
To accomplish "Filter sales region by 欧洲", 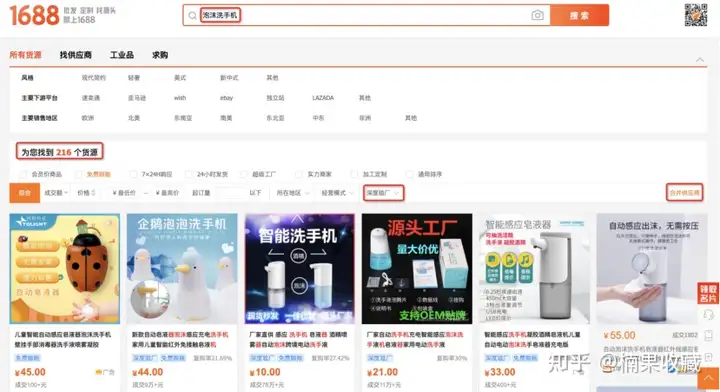I will coord(88,118).
